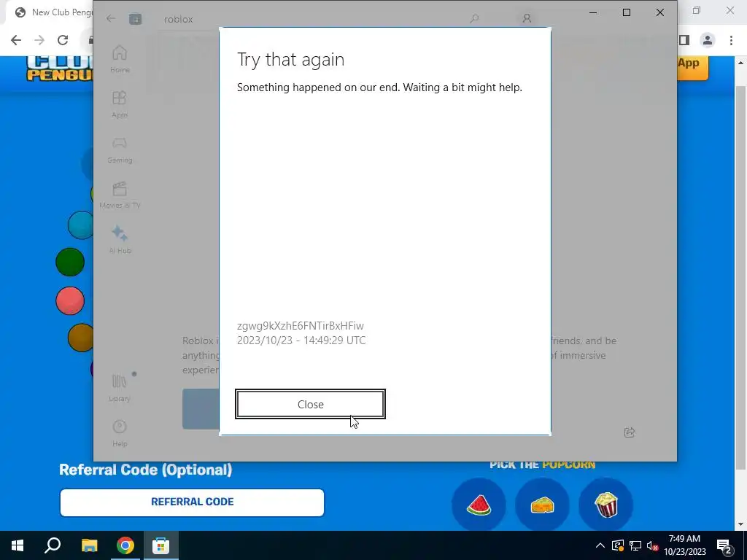Viewport: 747px width, 560px height.
Task: Maximize the Microsoft Store window
Action: pyautogui.click(x=627, y=12)
